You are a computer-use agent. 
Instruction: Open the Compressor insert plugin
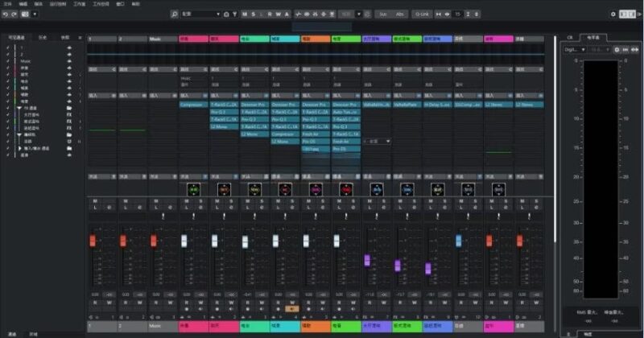point(193,105)
